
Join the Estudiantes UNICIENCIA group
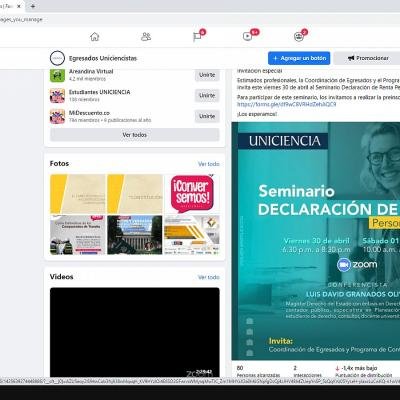207,96
